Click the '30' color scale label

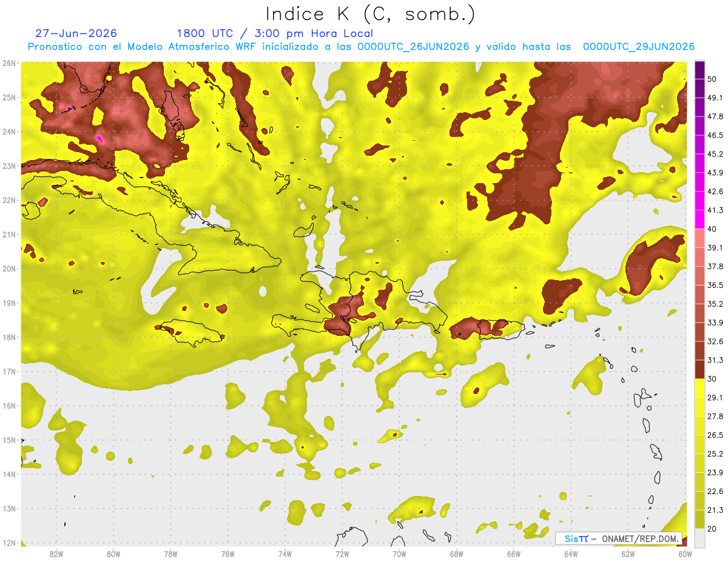[713, 379]
